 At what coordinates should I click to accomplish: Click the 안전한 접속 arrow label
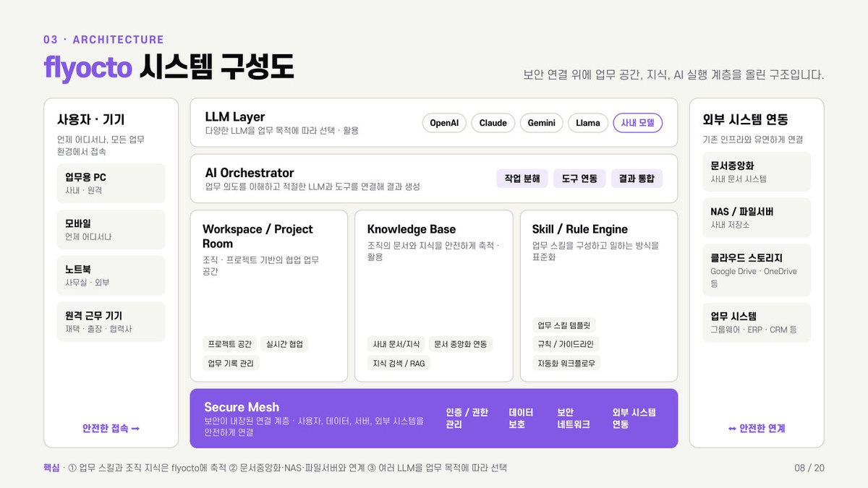[x=111, y=428]
